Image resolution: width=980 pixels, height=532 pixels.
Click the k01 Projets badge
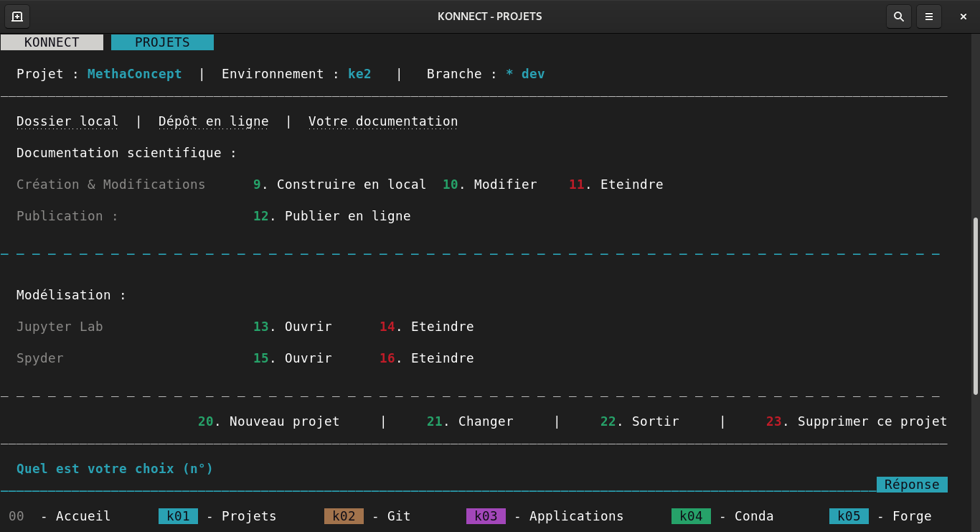(178, 516)
